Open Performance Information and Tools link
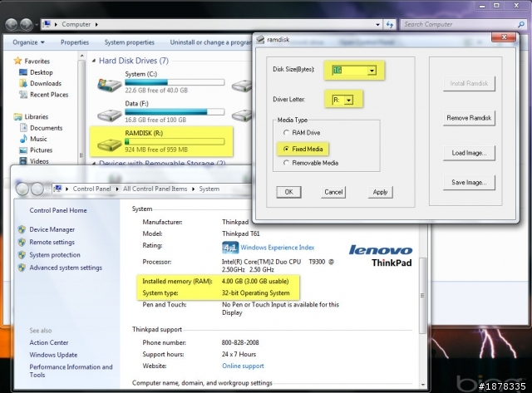The image size is (532, 393). (71, 371)
